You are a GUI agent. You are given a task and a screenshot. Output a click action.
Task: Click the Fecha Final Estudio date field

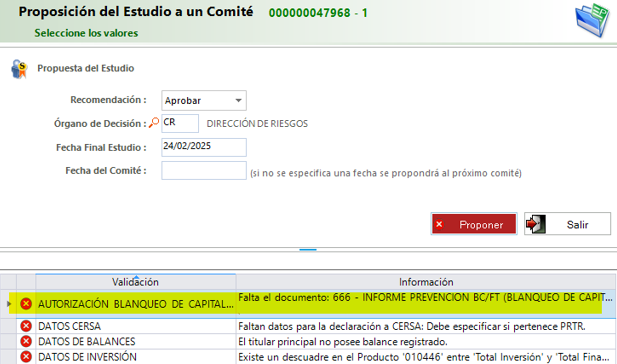(204, 147)
